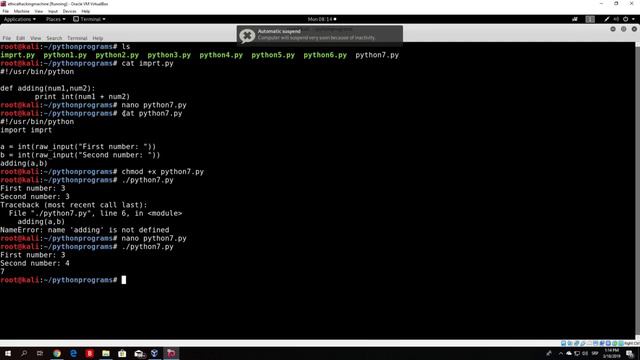Minimize the terminal window
Screen dimensions: 640x360
click(613, 29)
